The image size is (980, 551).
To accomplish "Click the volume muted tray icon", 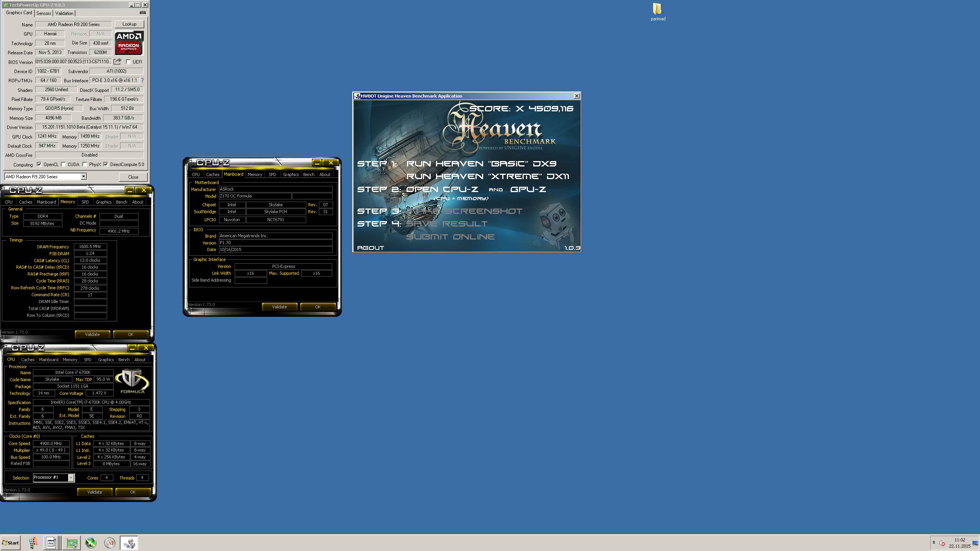I will coord(942,543).
